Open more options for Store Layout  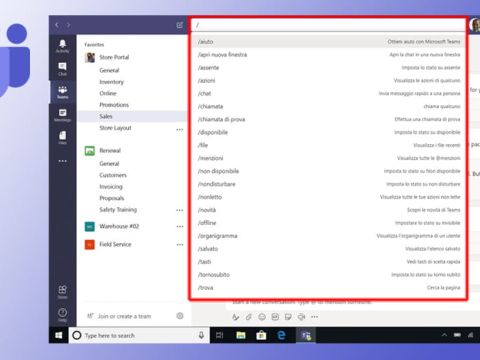(x=180, y=129)
